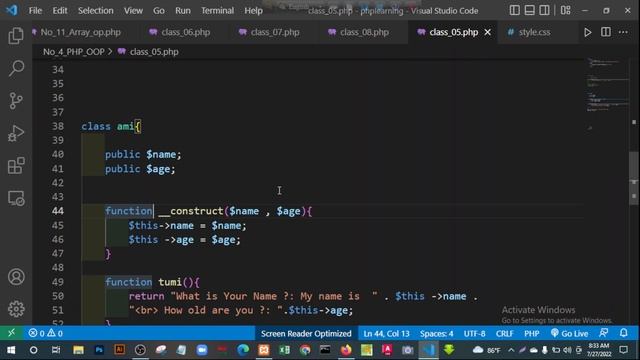
Task: Open the editor More Actions ellipsis
Action: pos(623,32)
